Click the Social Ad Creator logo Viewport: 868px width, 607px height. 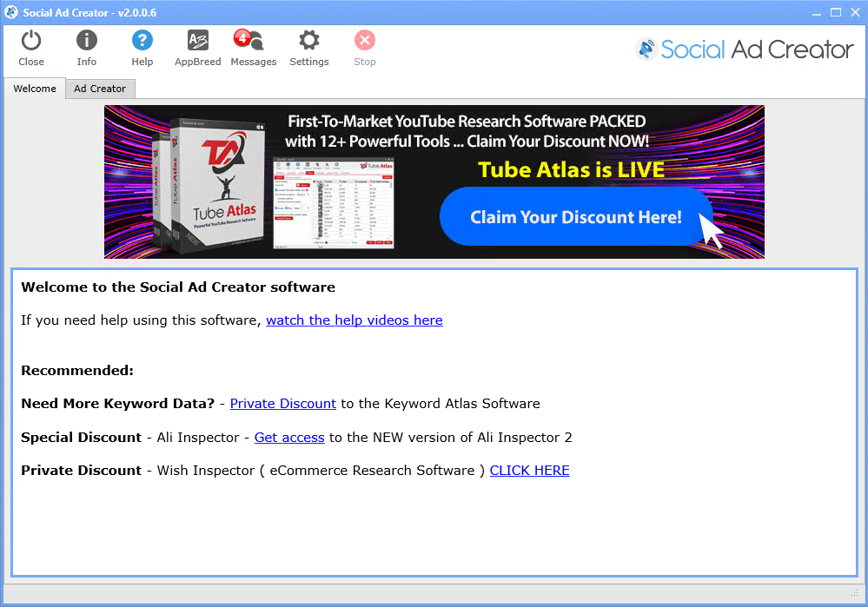pos(745,49)
